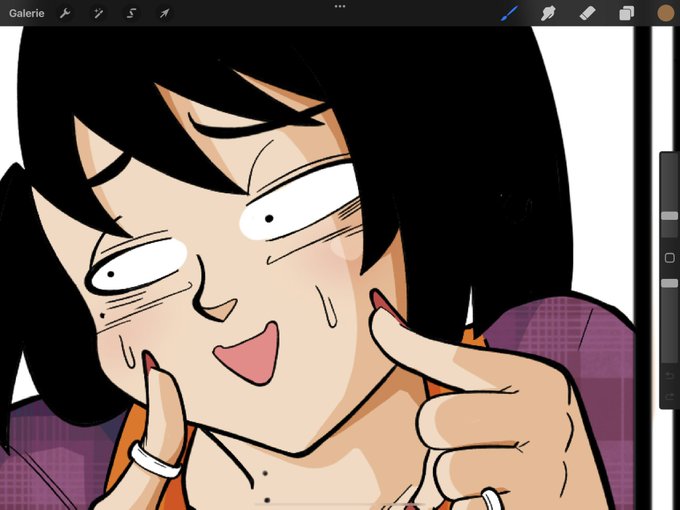680x510 pixels.
Task: Select the Brush tool
Action: point(510,13)
